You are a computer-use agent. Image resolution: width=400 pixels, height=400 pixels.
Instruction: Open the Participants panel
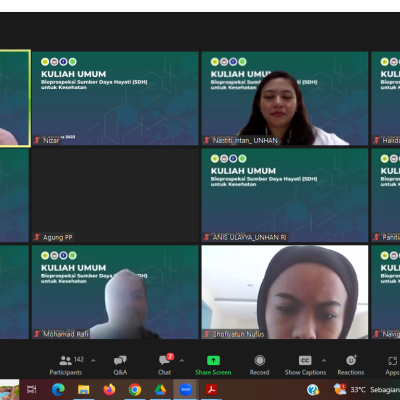click(66, 365)
